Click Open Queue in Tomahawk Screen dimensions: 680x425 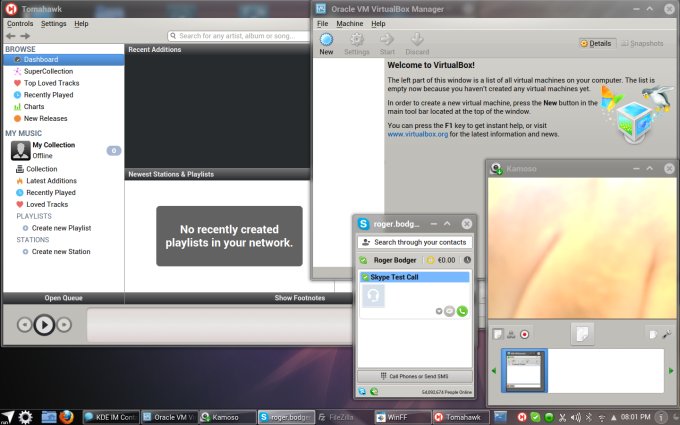(63, 298)
